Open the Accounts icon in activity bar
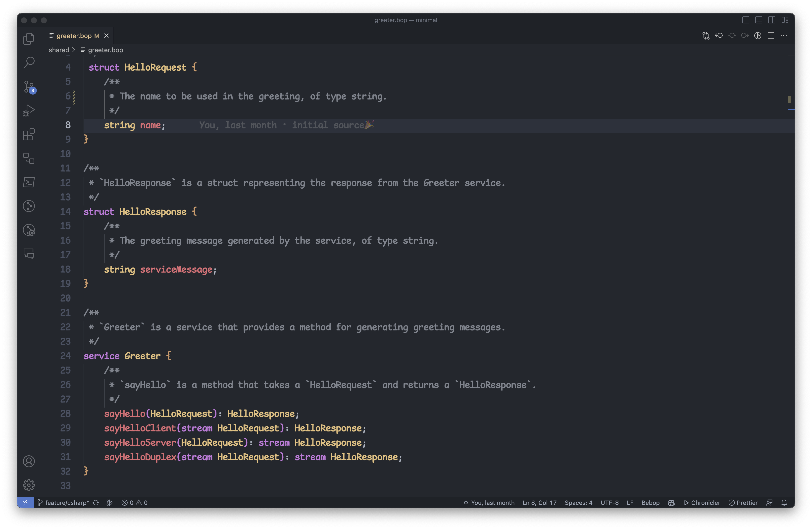The width and height of the screenshot is (812, 529). [29, 461]
